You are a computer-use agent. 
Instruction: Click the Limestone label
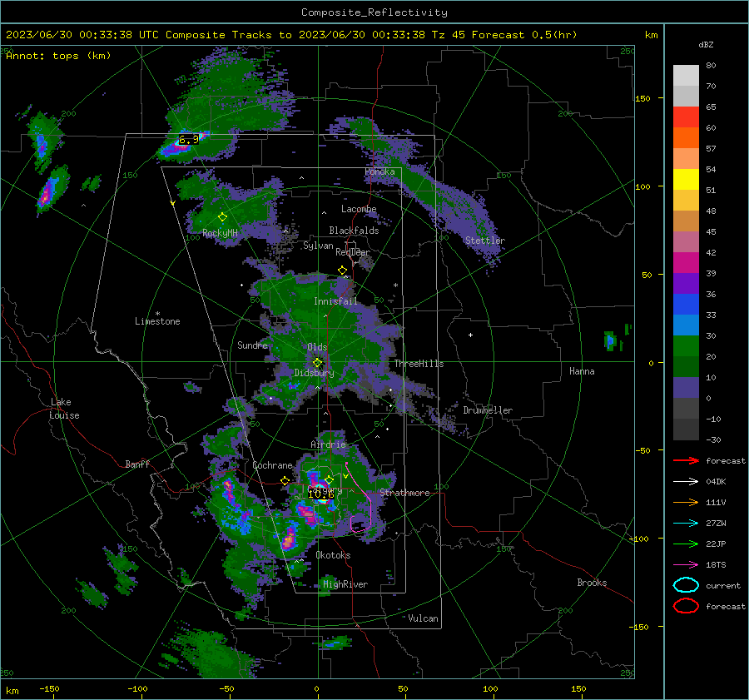(157, 321)
